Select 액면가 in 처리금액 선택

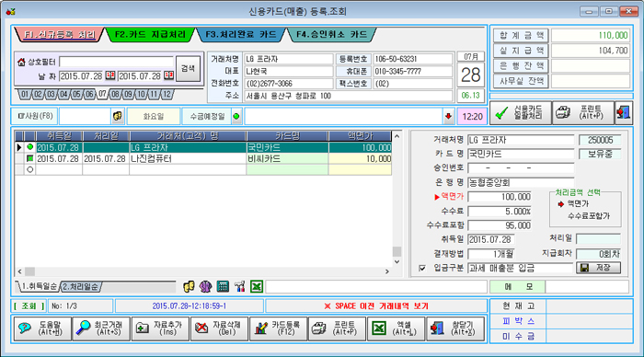579,203
